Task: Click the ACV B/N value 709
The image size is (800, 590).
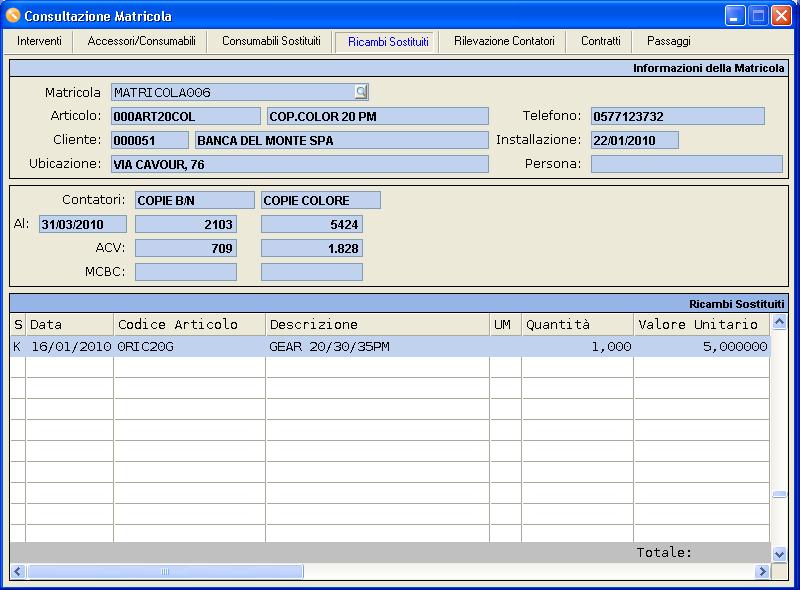Action: click(x=186, y=248)
